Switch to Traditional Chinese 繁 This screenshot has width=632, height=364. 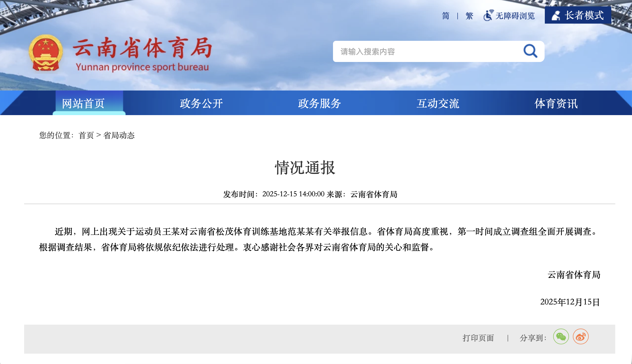coord(469,16)
